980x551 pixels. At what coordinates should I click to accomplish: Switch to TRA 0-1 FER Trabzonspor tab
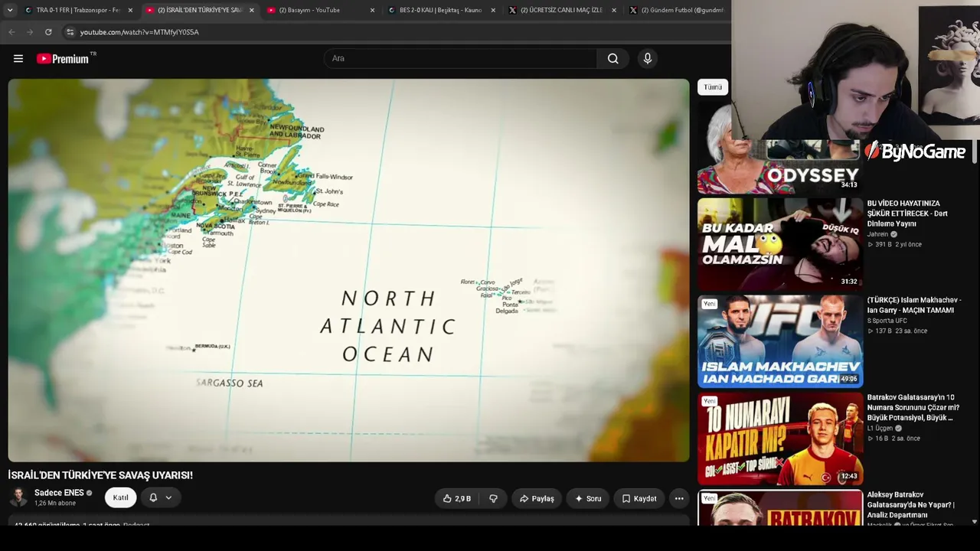point(79,10)
